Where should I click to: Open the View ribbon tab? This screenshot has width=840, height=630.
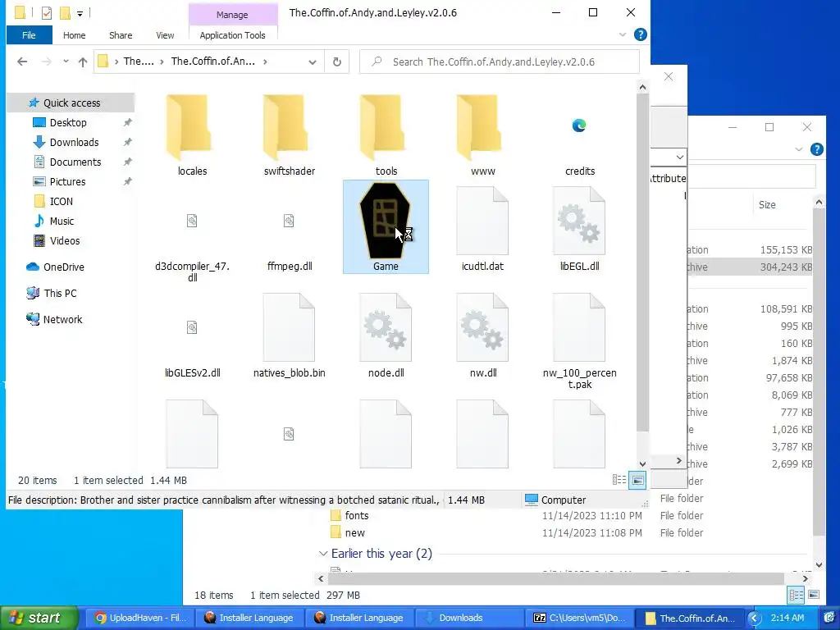tap(165, 35)
